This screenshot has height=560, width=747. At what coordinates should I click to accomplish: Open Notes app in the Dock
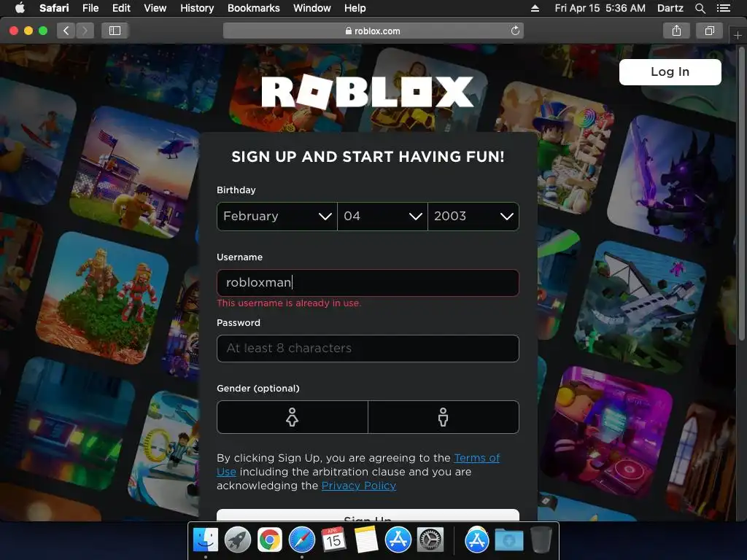(366, 540)
